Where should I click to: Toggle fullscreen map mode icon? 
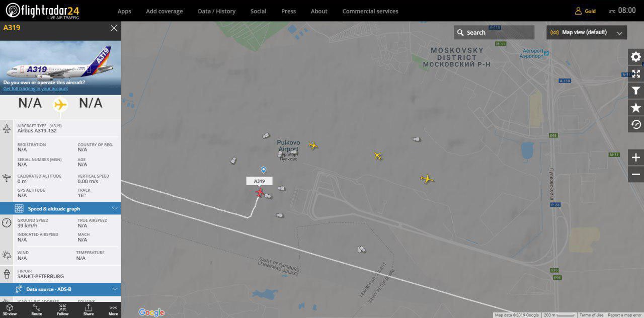[x=636, y=74]
